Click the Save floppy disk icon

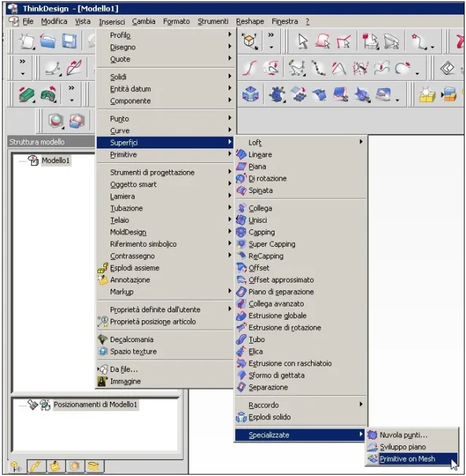[69, 41]
